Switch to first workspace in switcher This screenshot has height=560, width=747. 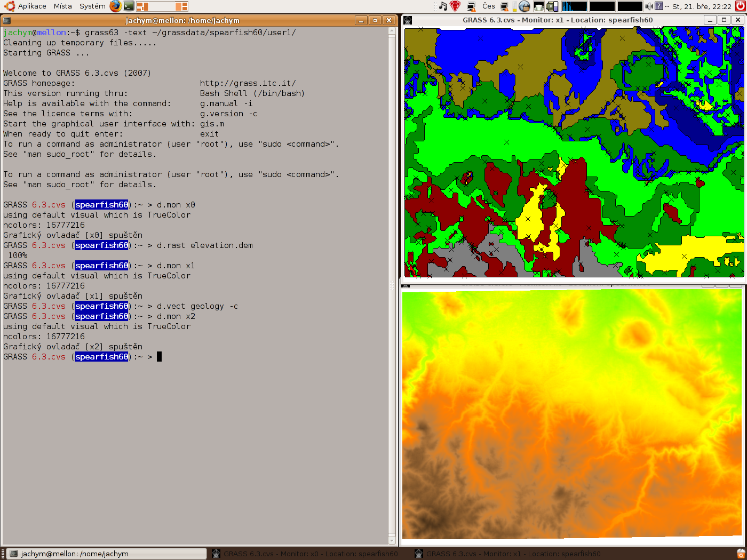click(142, 6)
